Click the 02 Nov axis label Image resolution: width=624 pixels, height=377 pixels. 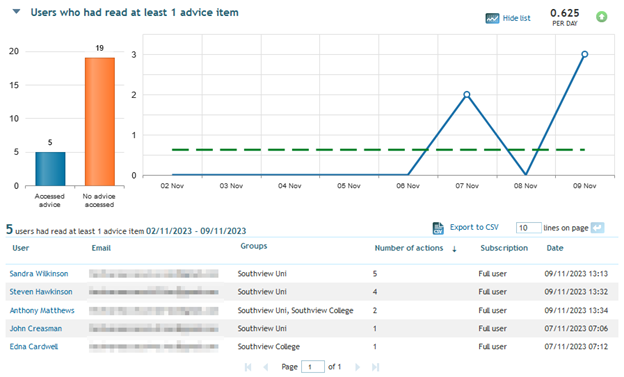coord(172,186)
